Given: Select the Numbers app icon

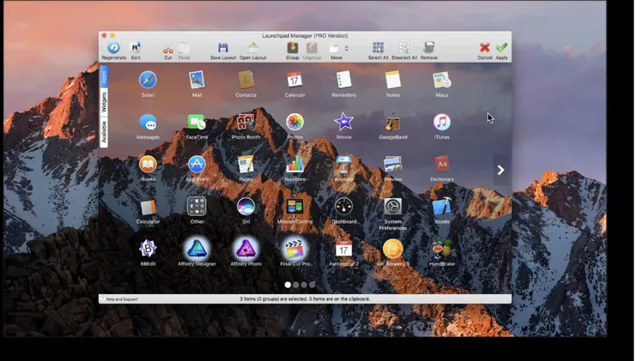Looking at the screenshot, I should [x=295, y=164].
